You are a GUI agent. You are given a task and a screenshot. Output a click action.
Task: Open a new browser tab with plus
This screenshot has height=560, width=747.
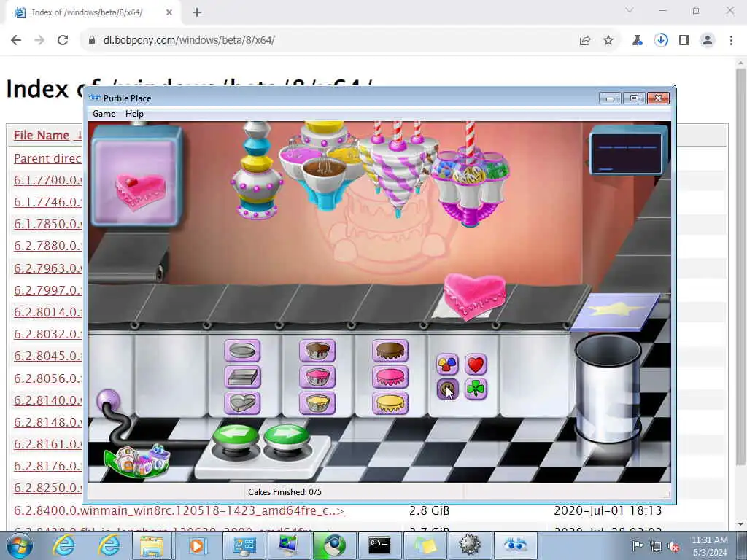197,12
